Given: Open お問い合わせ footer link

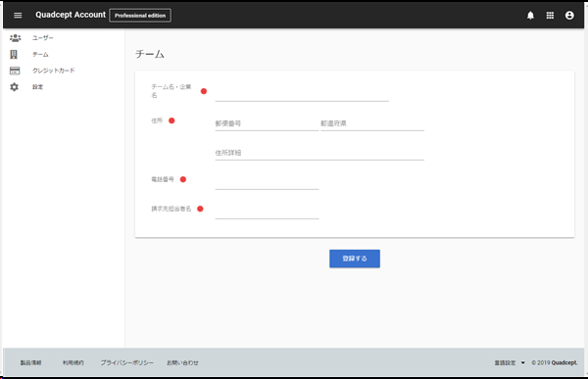Looking at the screenshot, I should click(x=182, y=362).
